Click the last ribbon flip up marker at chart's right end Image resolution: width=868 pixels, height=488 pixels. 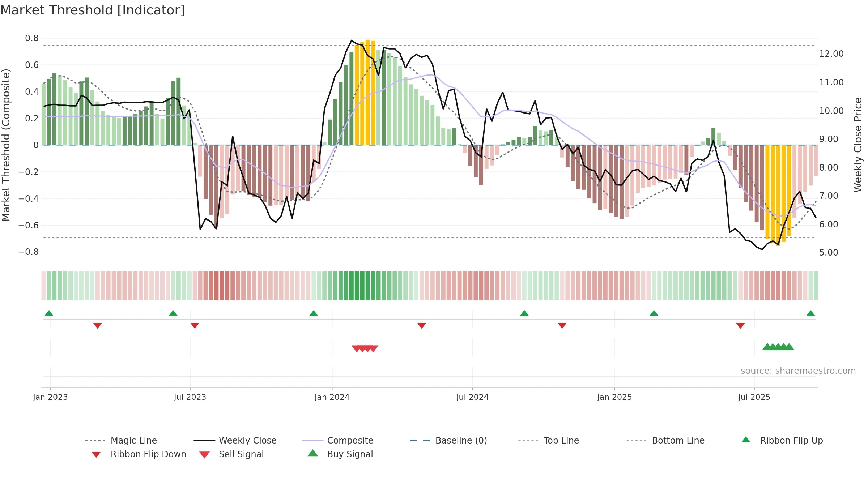tap(810, 313)
